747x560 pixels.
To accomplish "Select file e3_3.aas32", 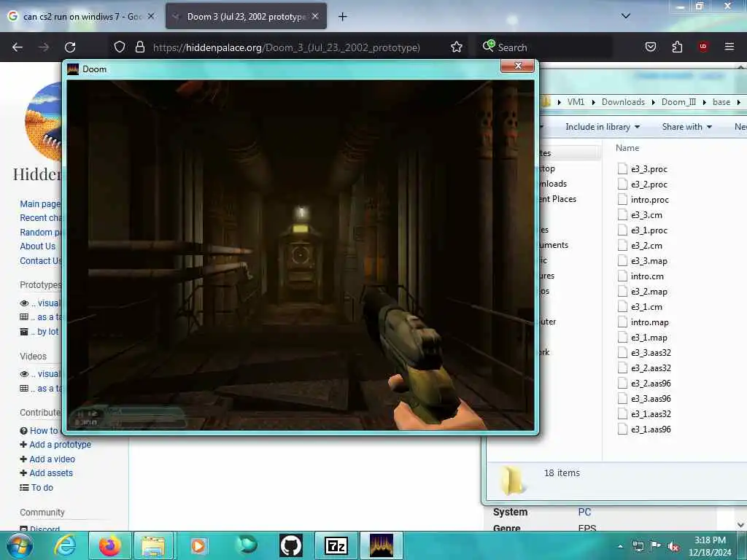I will (x=651, y=352).
